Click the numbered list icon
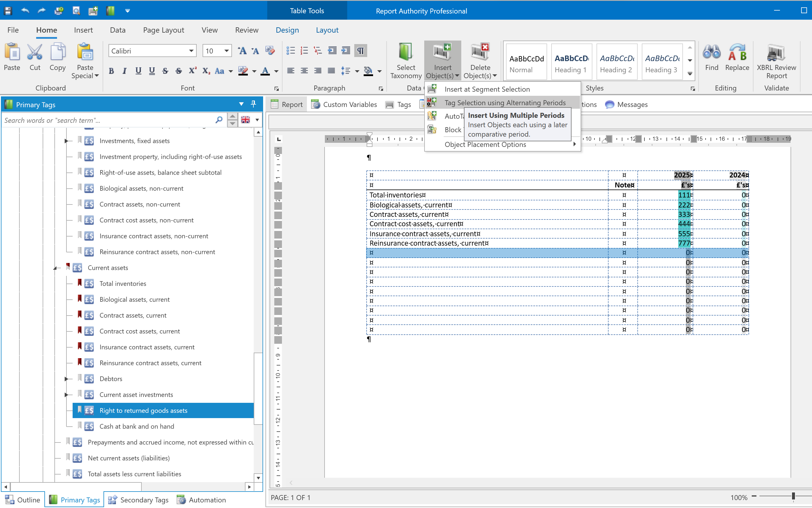 pos(304,51)
